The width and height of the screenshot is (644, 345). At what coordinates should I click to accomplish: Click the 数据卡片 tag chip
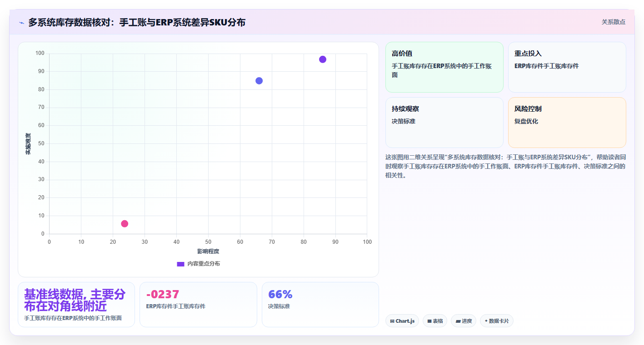click(x=497, y=321)
